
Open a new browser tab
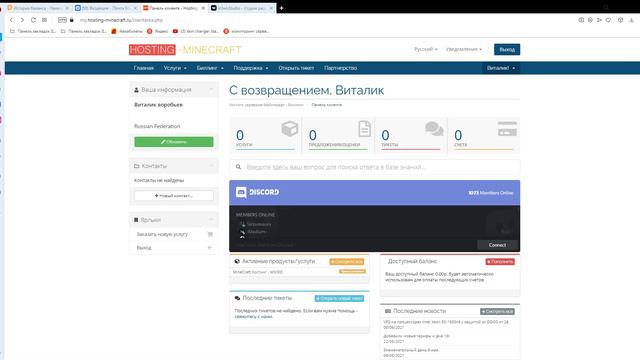pos(281,8)
